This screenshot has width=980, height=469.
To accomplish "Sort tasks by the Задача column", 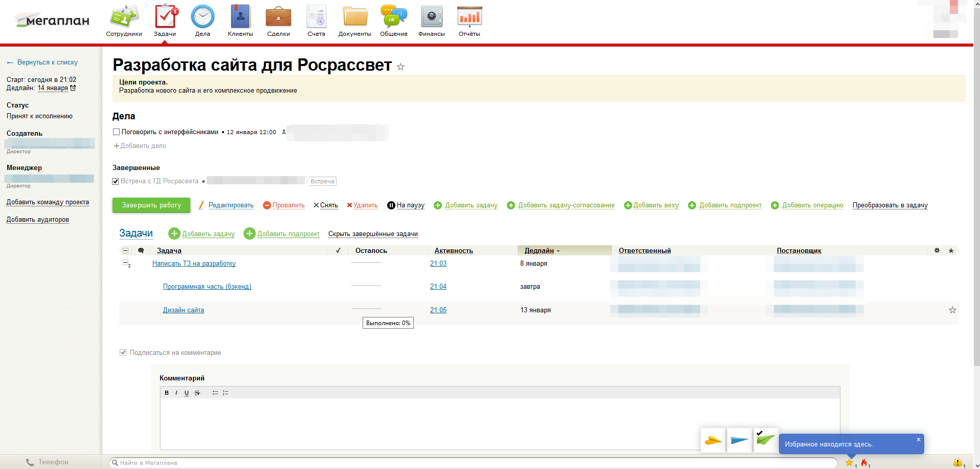I will pos(169,250).
